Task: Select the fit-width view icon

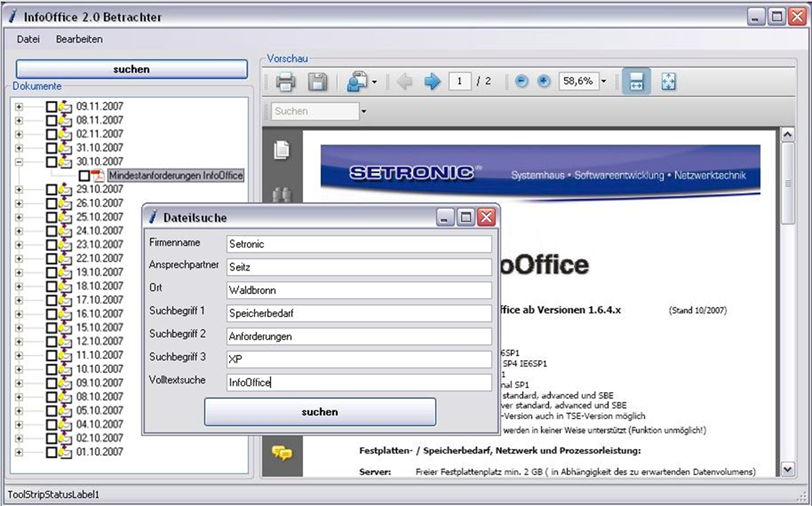Action: 636,81
